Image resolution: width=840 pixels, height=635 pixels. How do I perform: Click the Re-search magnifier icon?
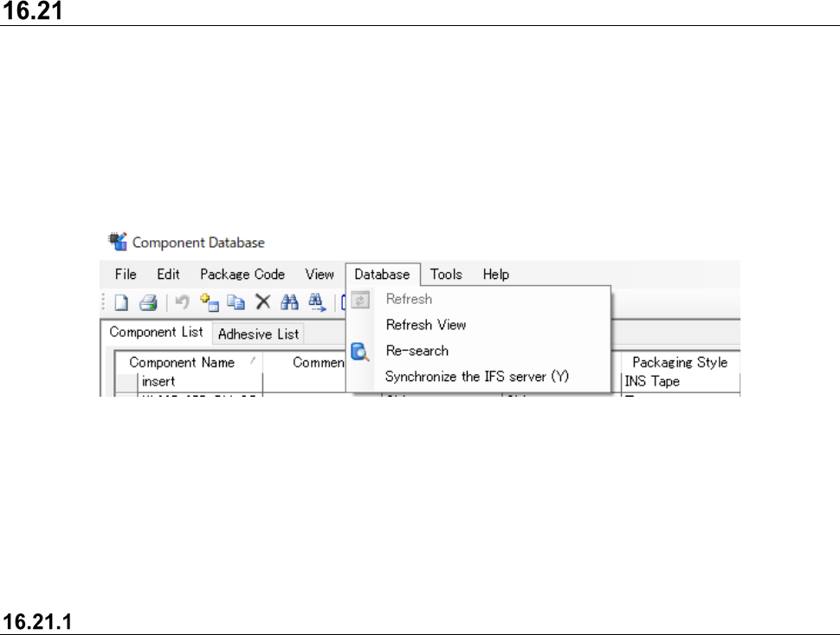[x=360, y=352]
